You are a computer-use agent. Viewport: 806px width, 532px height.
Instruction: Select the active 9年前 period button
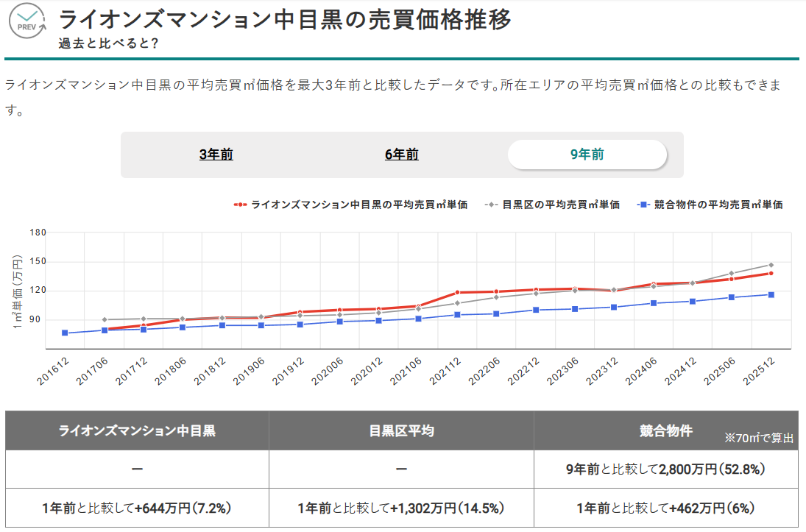click(587, 155)
